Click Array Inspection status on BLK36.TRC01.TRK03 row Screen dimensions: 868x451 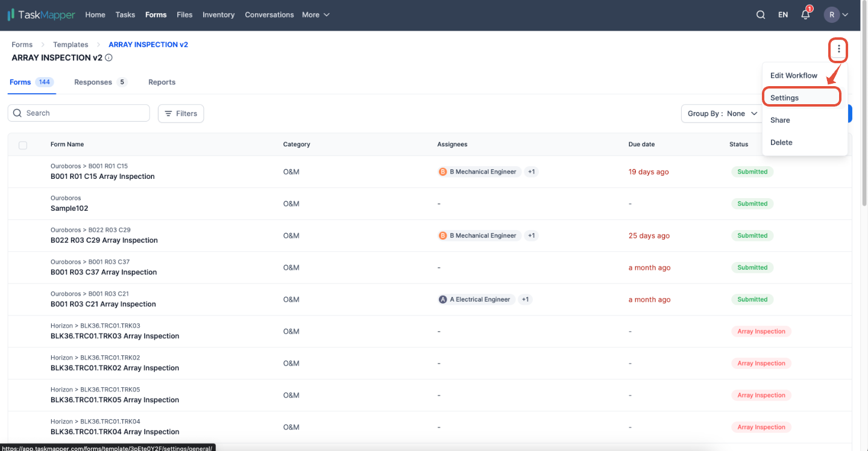pyautogui.click(x=761, y=331)
